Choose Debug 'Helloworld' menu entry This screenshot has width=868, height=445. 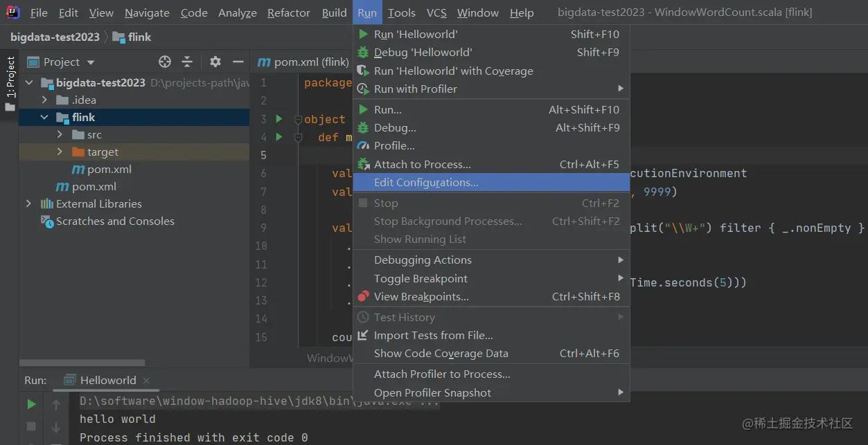tap(491, 52)
